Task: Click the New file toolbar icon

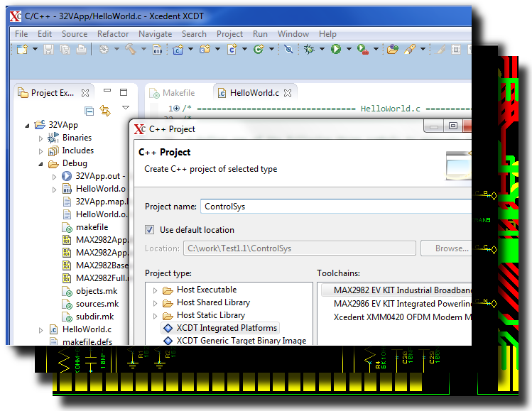Action: (22, 50)
